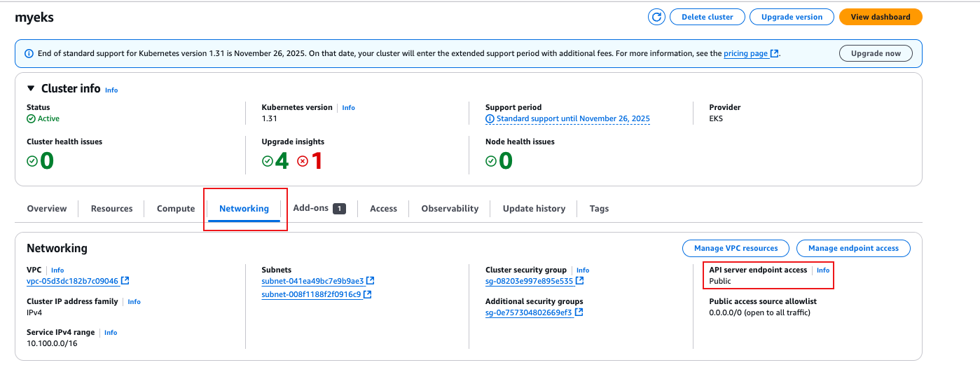Click the 10.100.0.0/16 service range value

tap(52, 344)
